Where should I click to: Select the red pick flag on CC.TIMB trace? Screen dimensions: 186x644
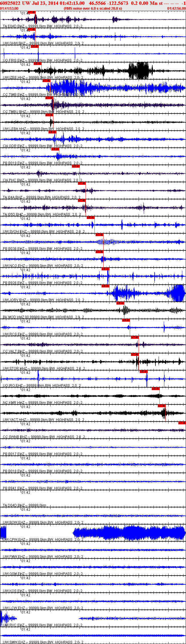[46, 81]
